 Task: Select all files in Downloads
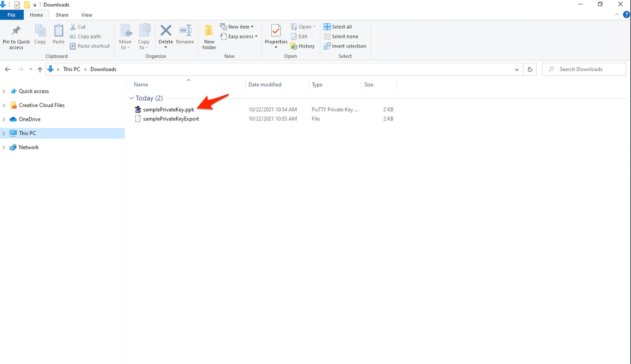coord(338,26)
